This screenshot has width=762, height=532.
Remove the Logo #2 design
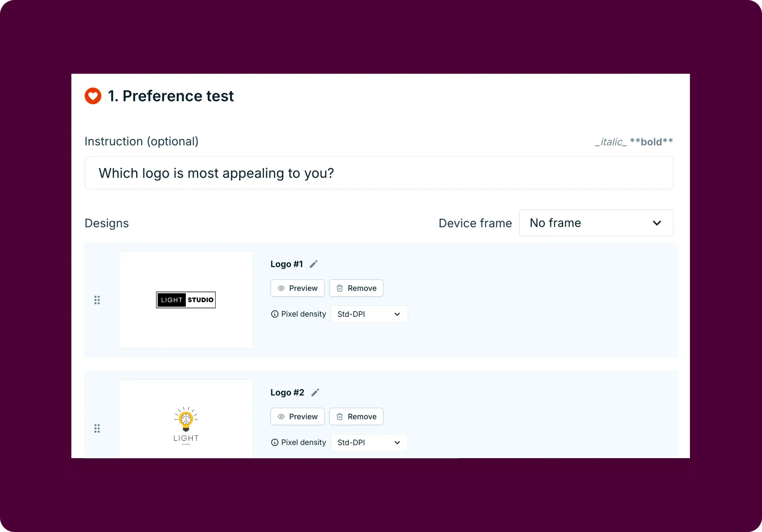(356, 416)
